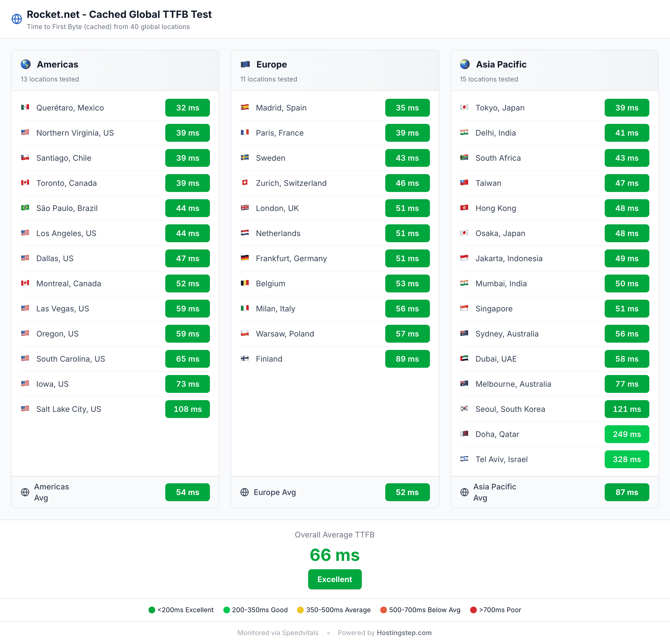Click the Monitored via Speedvitals text
Screen dimensions: 670x644
tap(278, 633)
